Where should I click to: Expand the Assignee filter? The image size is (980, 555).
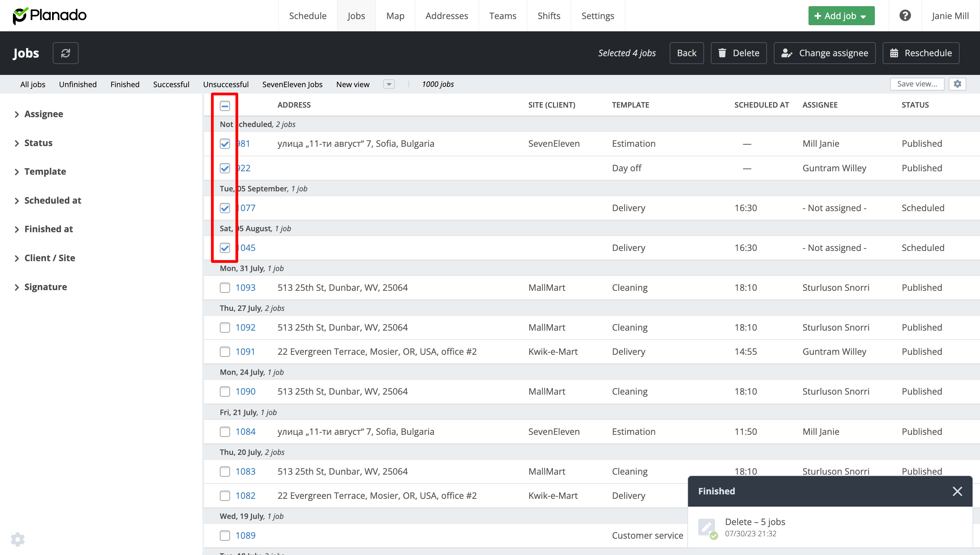tap(44, 114)
